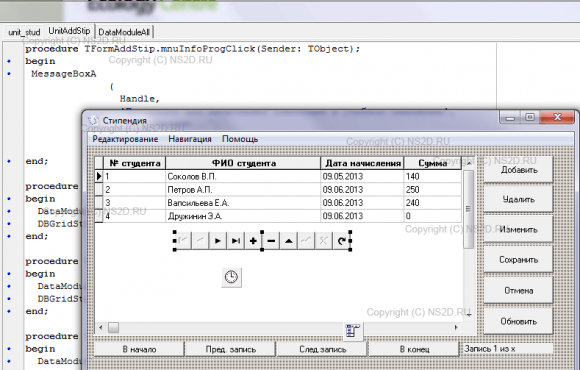Screen dimensions: 580x370
Task: Click the Last record navigator button
Action: [235, 241]
